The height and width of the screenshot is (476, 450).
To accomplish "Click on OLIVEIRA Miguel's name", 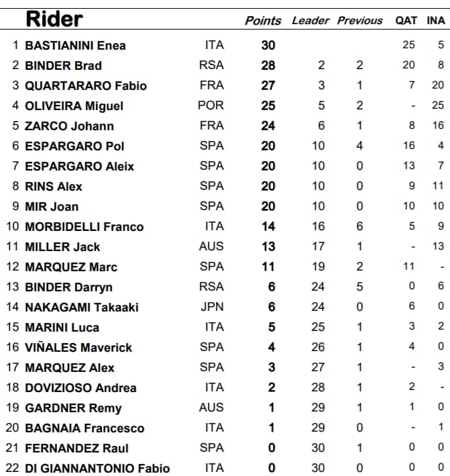I will pos(74,106).
